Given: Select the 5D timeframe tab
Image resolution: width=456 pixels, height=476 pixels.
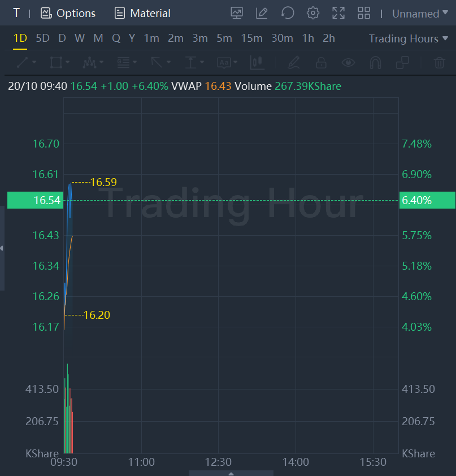Looking at the screenshot, I should point(43,38).
